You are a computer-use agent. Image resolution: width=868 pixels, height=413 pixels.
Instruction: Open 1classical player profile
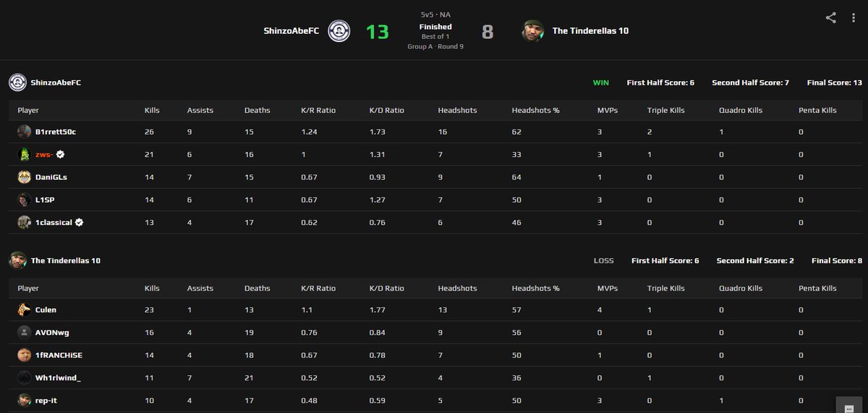click(54, 222)
